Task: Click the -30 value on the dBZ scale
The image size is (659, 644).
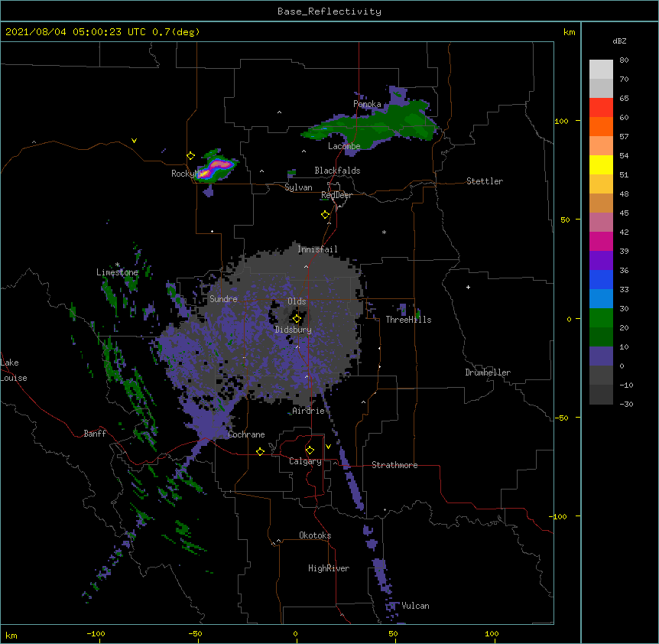Action: [626, 404]
